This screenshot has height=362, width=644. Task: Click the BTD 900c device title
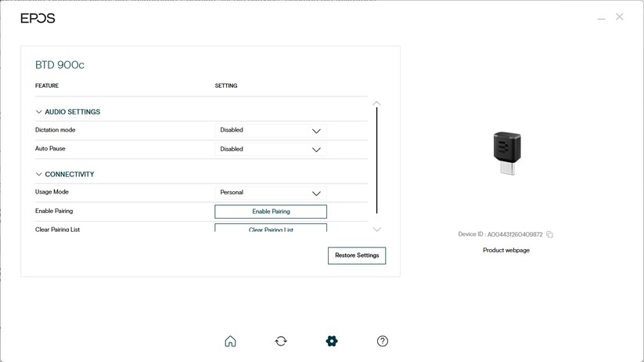(x=59, y=65)
